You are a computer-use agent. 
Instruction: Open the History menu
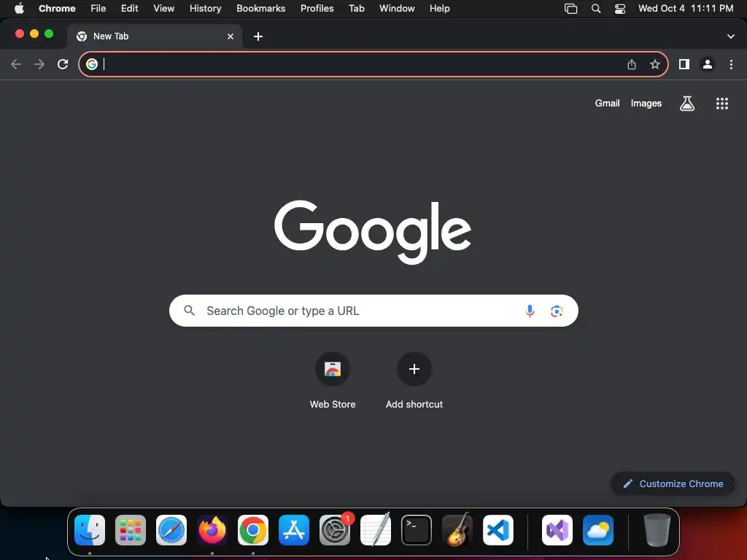[x=205, y=9]
